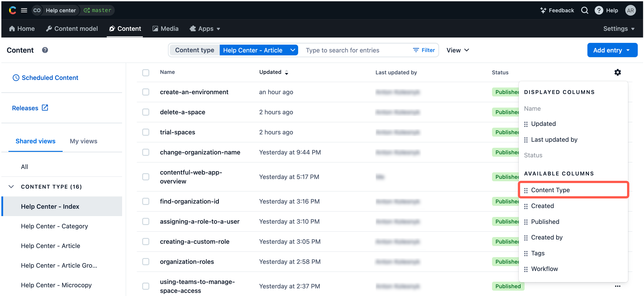Image resolution: width=644 pixels, height=296 pixels.
Task: Collapse the Content Type (16) section
Action: (11, 187)
